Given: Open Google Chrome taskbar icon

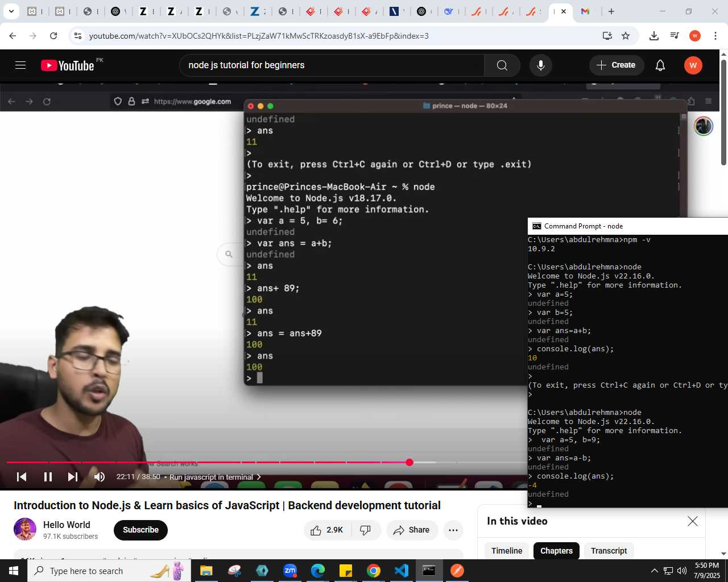Looking at the screenshot, I should pyautogui.click(x=374, y=571).
